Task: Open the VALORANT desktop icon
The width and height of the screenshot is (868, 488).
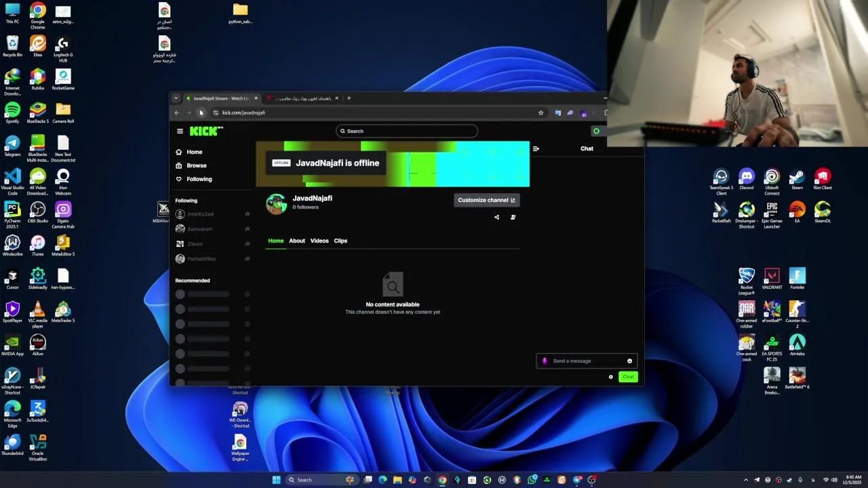Action: coord(772,279)
